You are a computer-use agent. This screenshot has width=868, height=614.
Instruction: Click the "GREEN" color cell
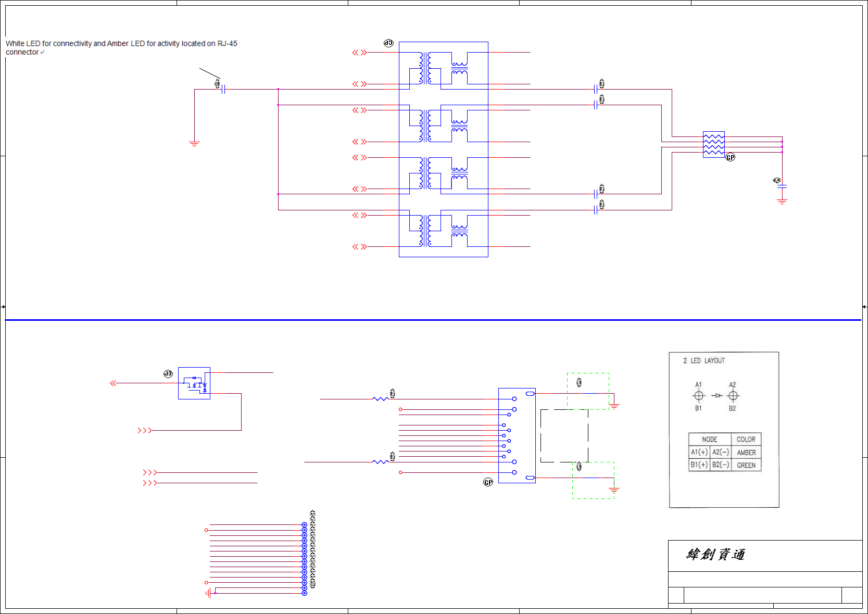click(x=746, y=465)
